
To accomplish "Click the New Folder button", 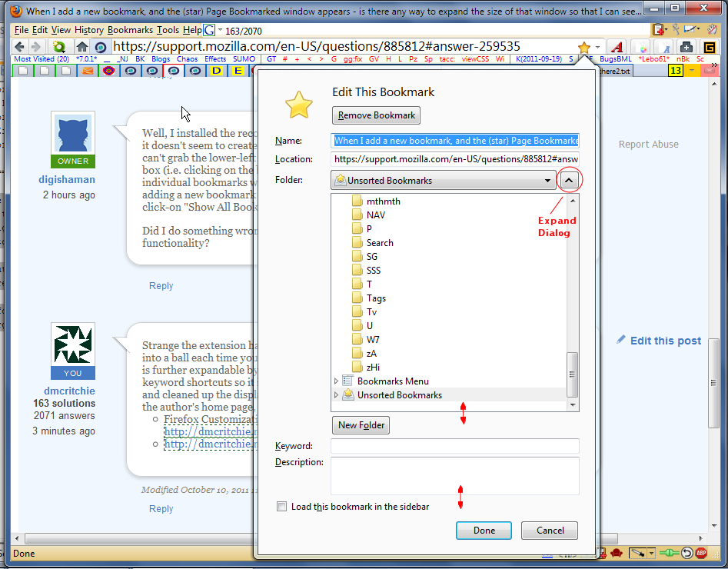I will 361,425.
